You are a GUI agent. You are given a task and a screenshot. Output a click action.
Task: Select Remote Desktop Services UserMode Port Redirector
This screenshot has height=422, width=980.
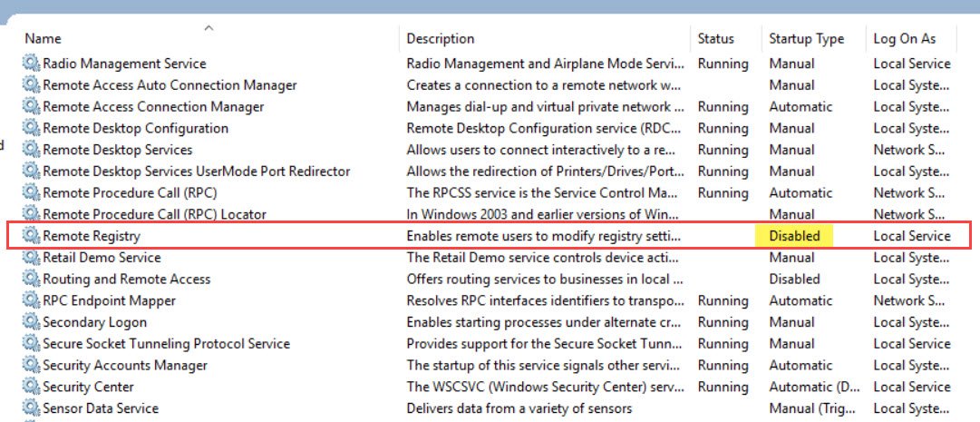pyautogui.click(x=196, y=171)
